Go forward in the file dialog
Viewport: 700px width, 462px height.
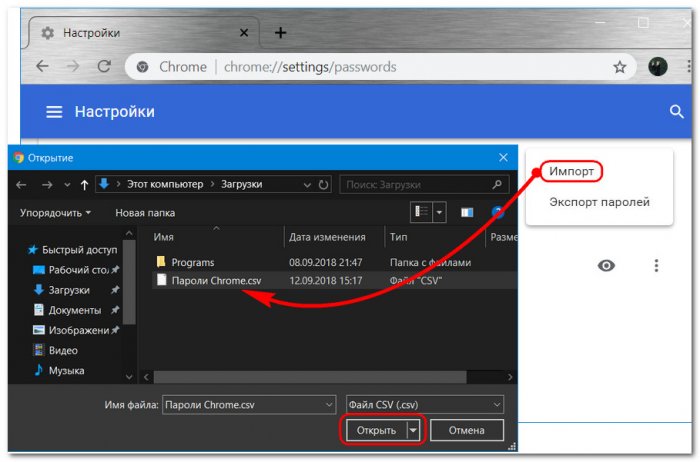pyautogui.click(x=47, y=185)
